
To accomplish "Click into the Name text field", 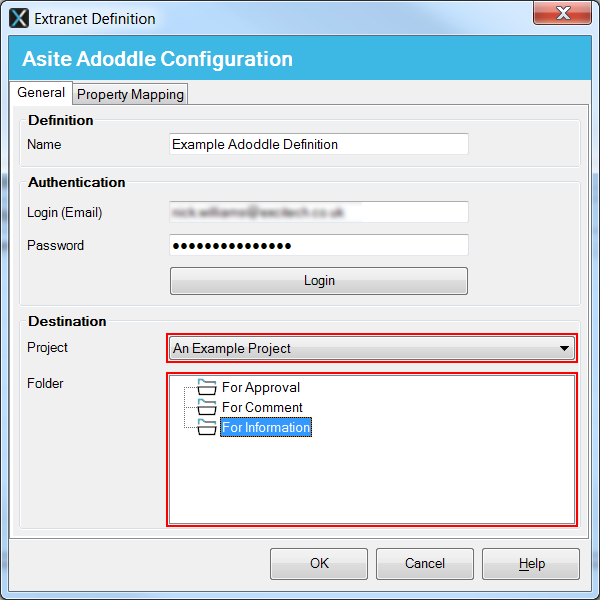I will coord(319,144).
